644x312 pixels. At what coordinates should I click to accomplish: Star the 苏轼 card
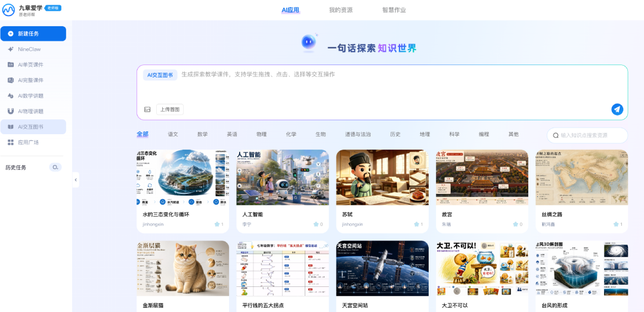point(416,224)
